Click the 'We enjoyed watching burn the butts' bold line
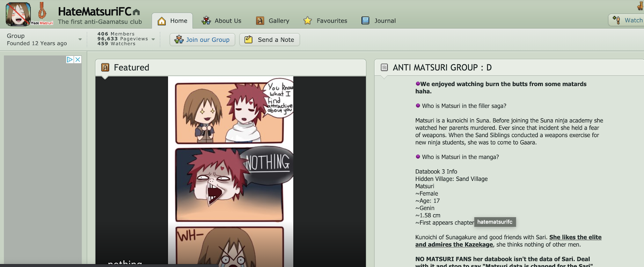This screenshot has height=267, width=644. click(501, 88)
